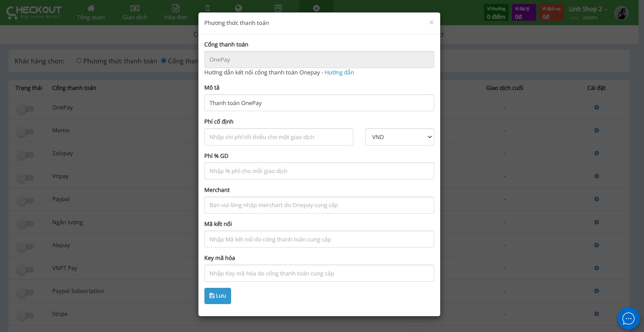The height and width of the screenshot is (332, 644).
Task: Toggle Stripe gateway status switch
Action: click(26, 315)
